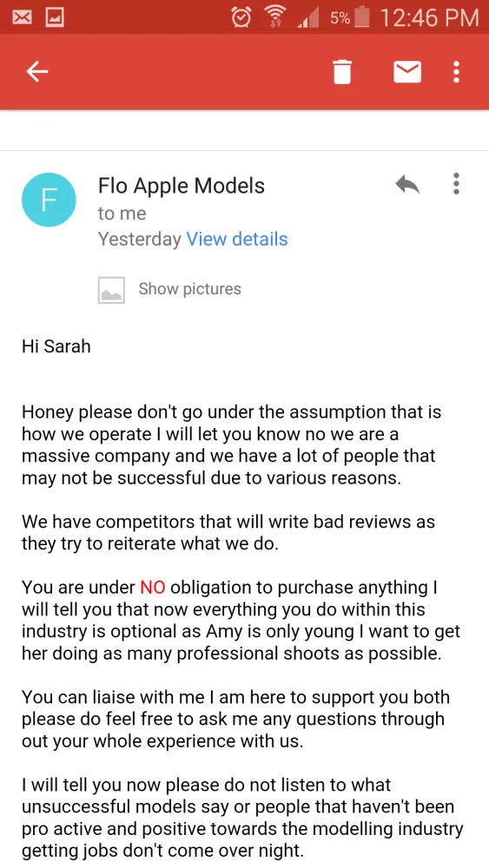Delete this email with trash icon
Screen dimensions: 489x868
(342, 72)
